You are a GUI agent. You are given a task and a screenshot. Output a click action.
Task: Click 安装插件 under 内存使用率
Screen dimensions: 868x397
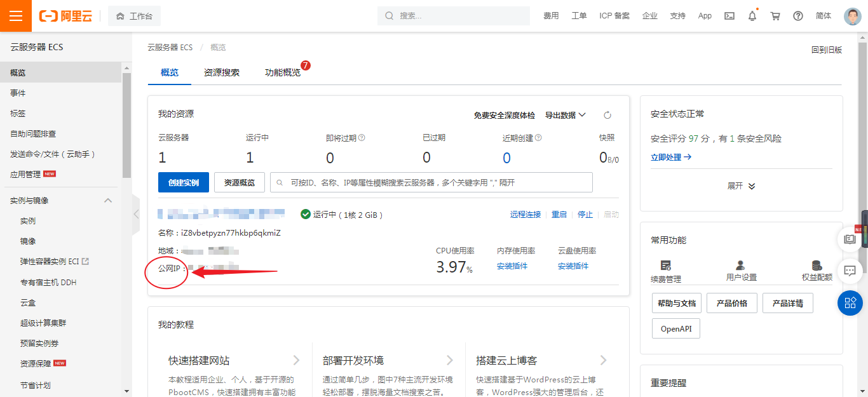[512, 266]
